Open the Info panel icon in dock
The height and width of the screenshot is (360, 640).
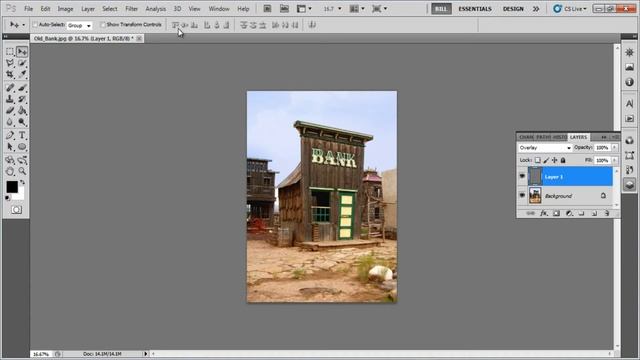pyautogui.click(x=629, y=82)
